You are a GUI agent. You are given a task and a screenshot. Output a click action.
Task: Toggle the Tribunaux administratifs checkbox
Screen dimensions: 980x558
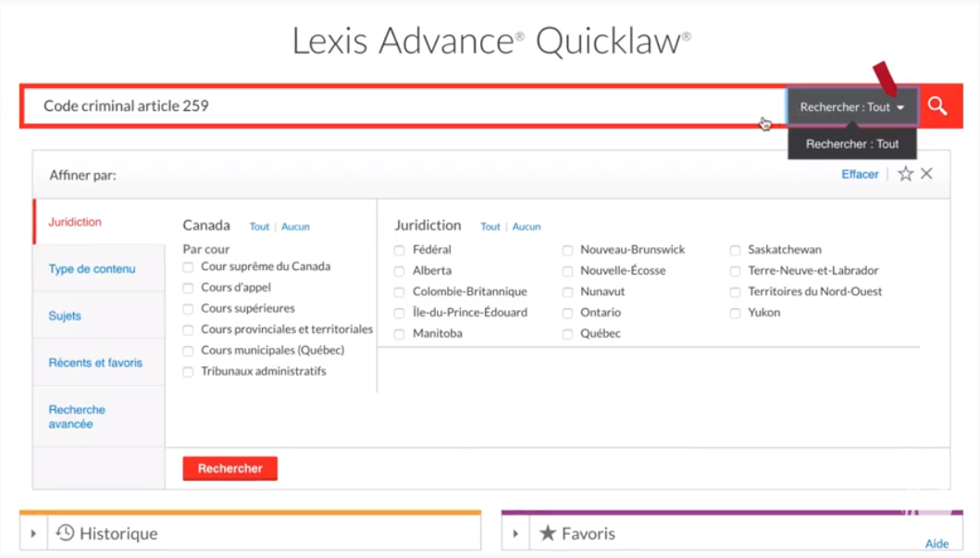189,372
